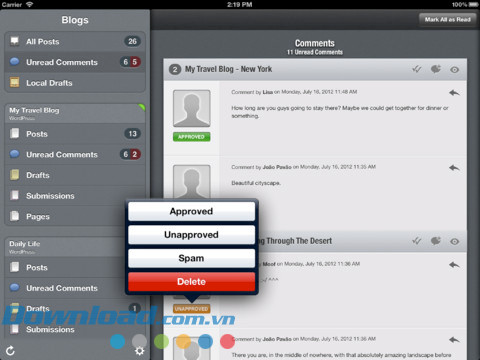Mark the comment as Spam
Viewport: 480px width, 360px height.
click(191, 258)
